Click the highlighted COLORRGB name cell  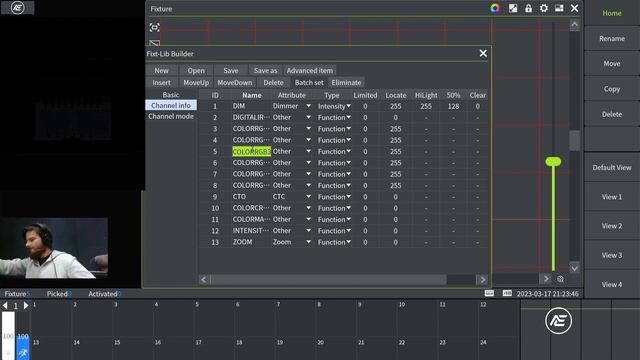click(x=251, y=151)
